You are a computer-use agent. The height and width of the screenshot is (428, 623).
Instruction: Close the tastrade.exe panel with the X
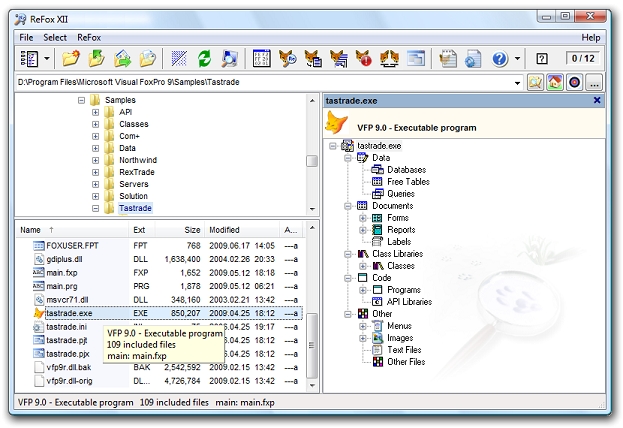coord(597,100)
